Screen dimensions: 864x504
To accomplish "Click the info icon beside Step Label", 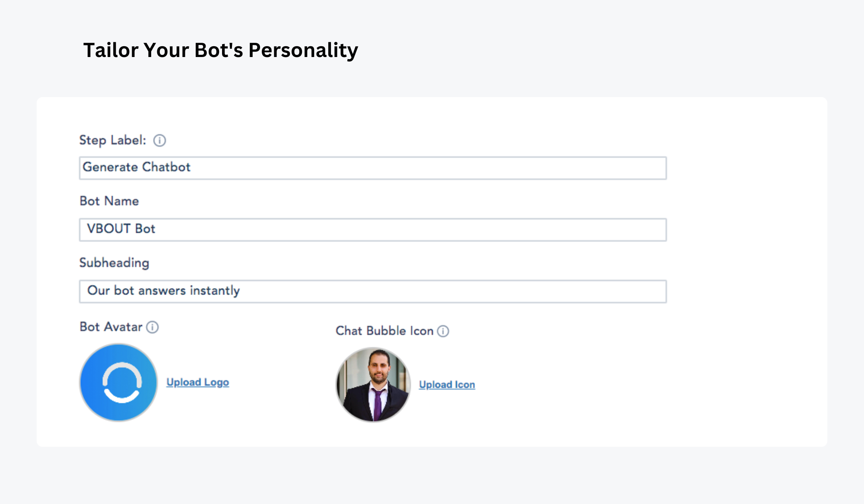I will point(159,140).
